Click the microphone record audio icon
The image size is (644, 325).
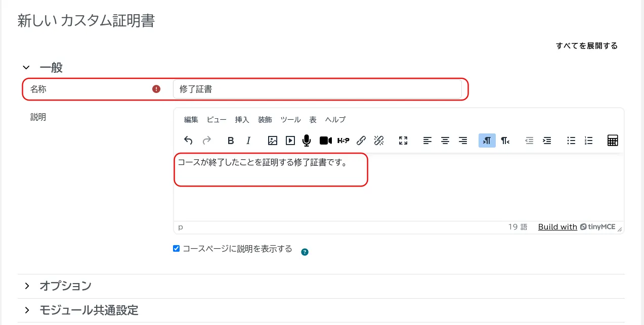(307, 141)
